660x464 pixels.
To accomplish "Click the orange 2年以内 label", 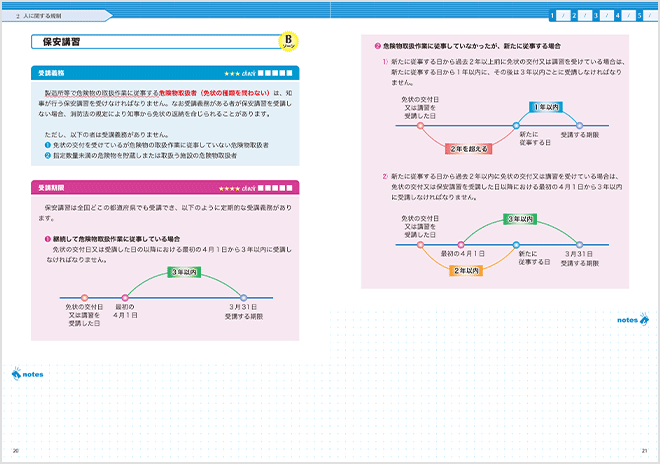I will (470, 270).
